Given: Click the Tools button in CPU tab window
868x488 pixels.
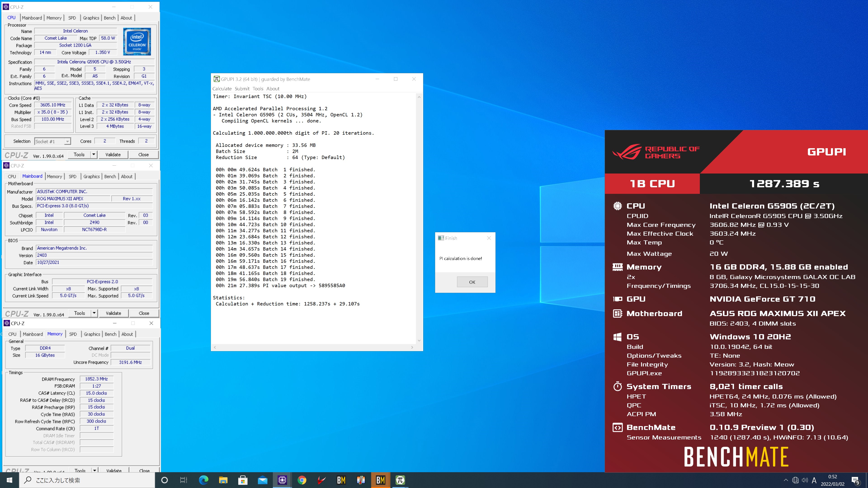Looking at the screenshot, I should pyautogui.click(x=79, y=155).
